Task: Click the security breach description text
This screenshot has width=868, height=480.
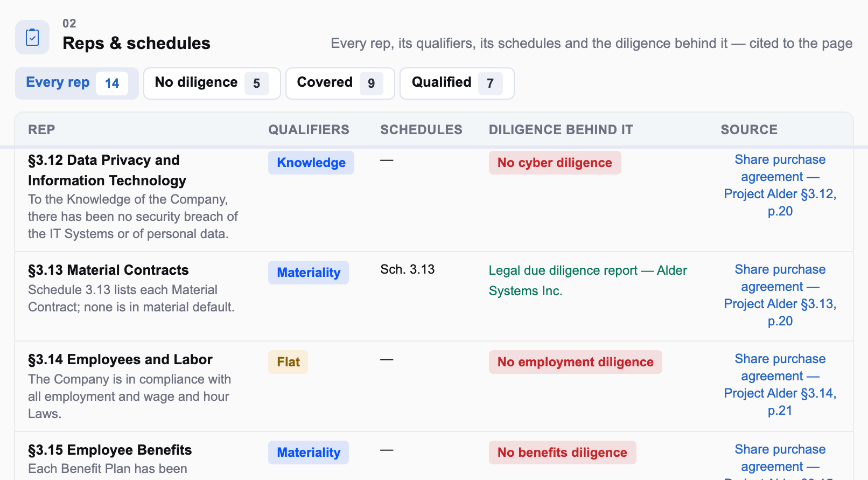Action: [133, 217]
